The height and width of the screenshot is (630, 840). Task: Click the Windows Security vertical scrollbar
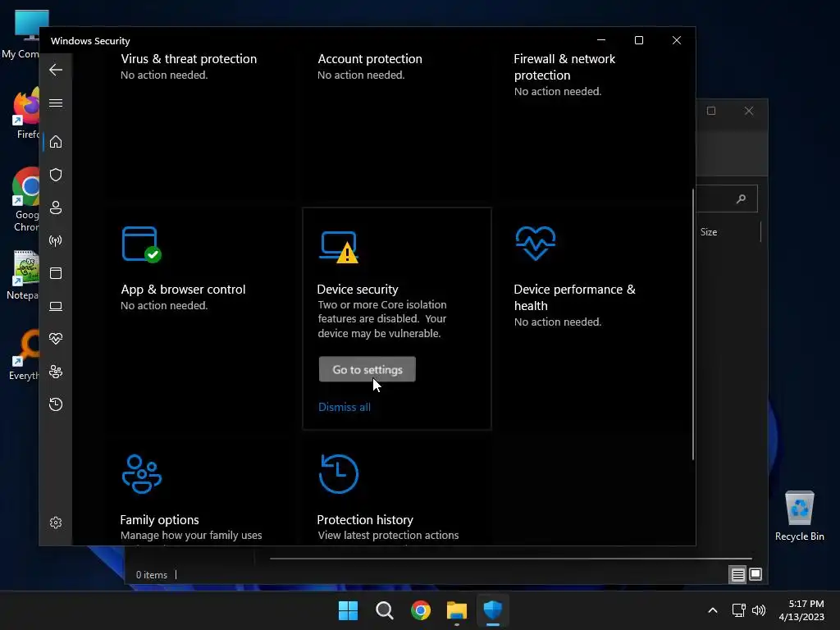(692, 324)
